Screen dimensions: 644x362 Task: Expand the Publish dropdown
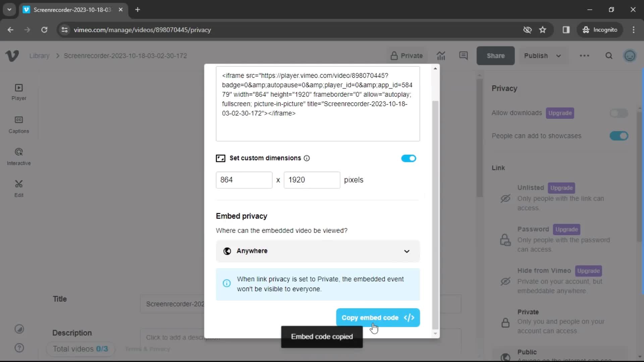pos(543,56)
